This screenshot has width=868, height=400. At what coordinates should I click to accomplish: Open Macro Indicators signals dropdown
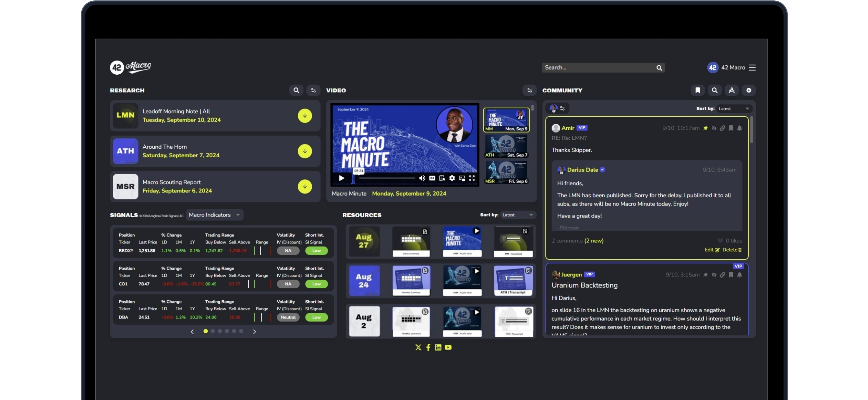coord(215,215)
